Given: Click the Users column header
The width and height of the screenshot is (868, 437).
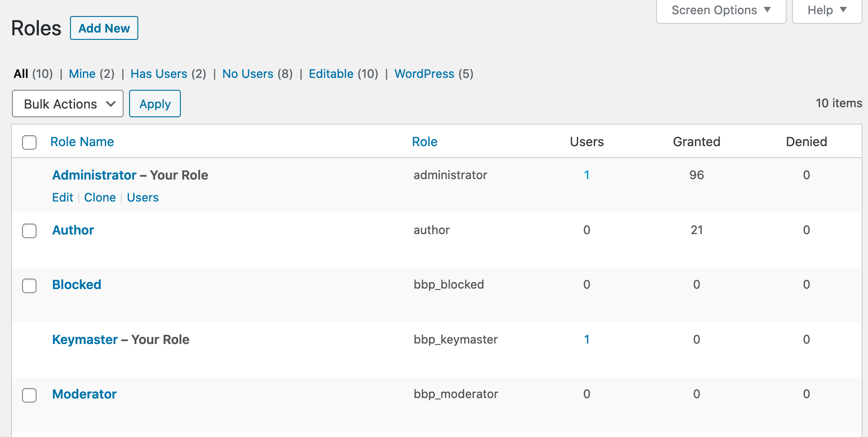Looking at the screenshot, I should tap(586, 142).
